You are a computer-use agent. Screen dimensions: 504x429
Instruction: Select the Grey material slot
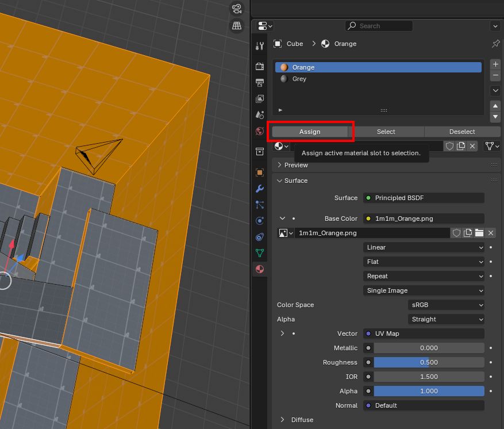299,79
